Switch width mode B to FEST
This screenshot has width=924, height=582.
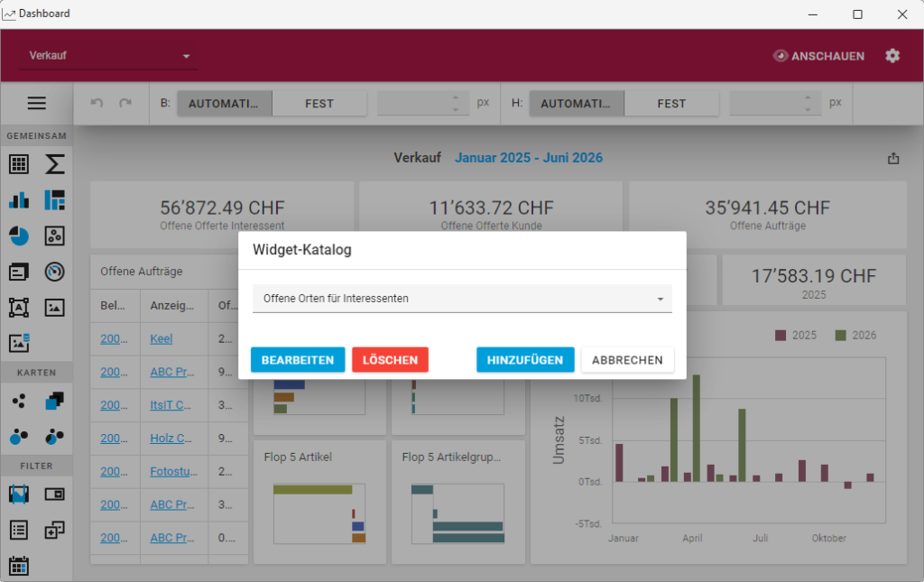click(319, 103)
